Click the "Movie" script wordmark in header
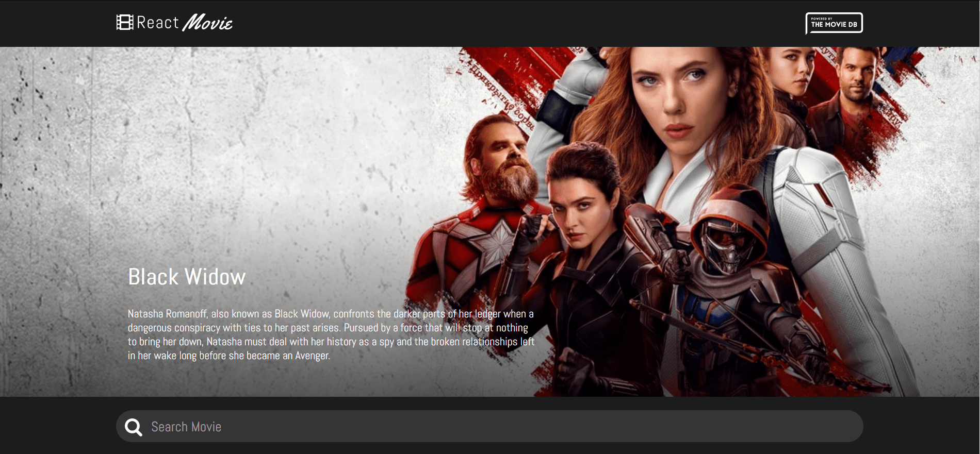This screenshot has height=454, width=980. click(x=207, y=23)
